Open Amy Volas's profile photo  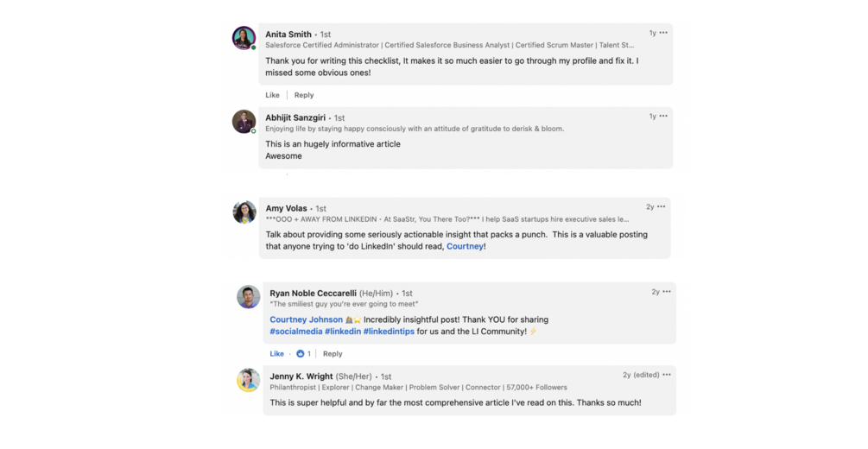[244, 212]
